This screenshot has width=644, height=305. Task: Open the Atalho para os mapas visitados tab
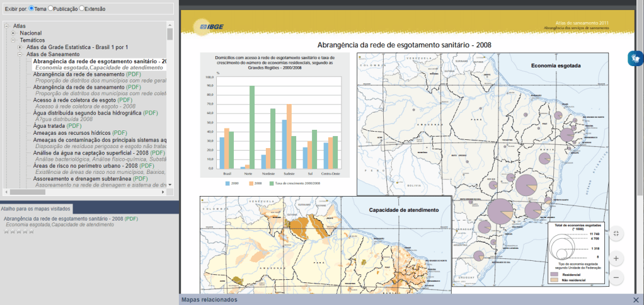click(x=37, y=208)
